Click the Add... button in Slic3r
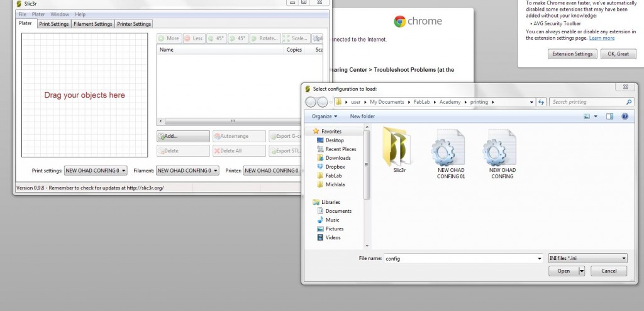Screen dimensions: 644x311 point(183,136)
